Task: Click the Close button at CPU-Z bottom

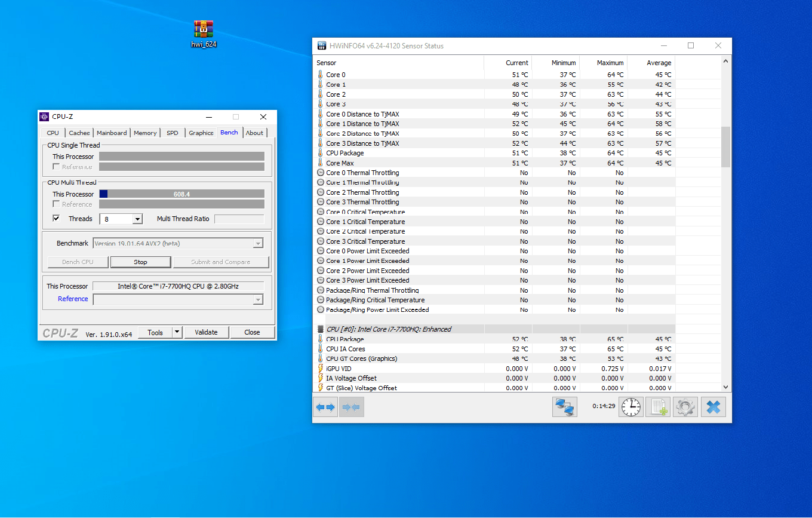Action: (252, 332)
